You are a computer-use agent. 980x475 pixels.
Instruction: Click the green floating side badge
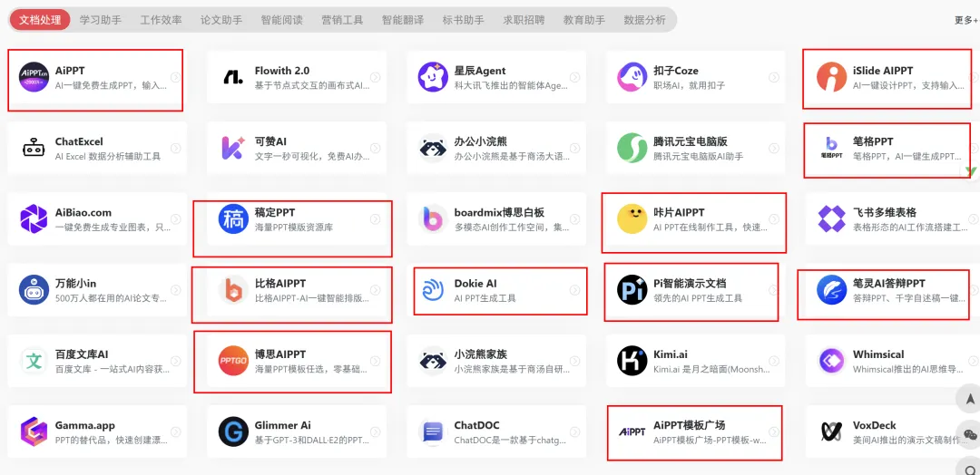tap(971, 170)
